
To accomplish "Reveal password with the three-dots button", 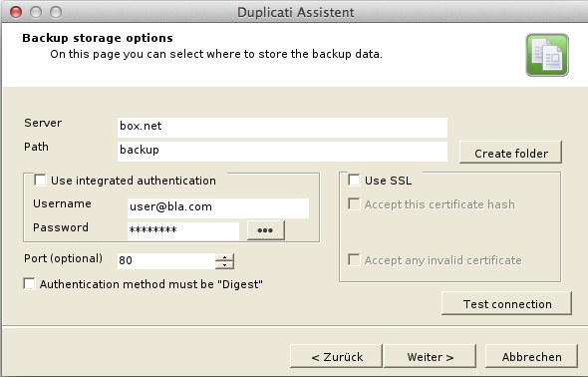I will click(266, 230).
